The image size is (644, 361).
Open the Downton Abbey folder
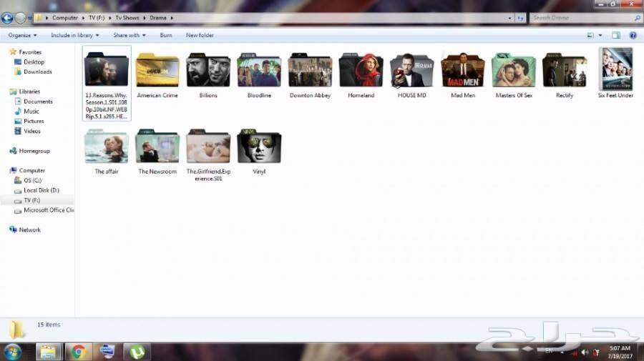pos(310,76)
